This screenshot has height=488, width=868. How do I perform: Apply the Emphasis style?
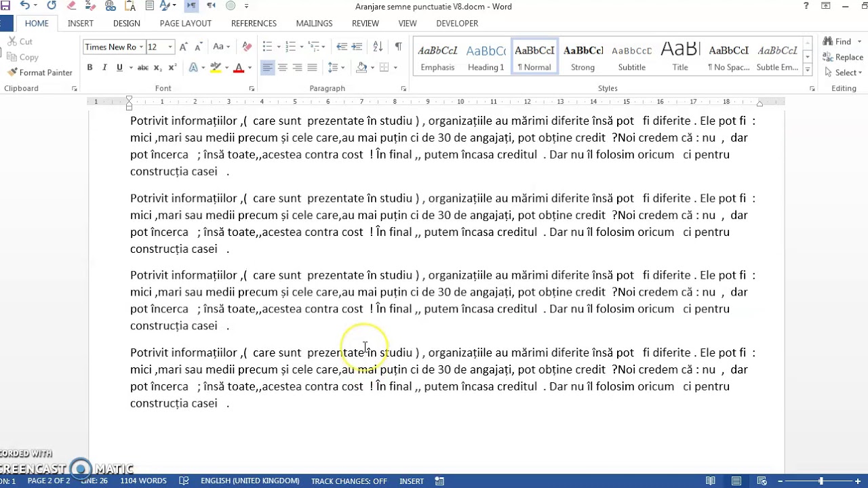(437, 58)
